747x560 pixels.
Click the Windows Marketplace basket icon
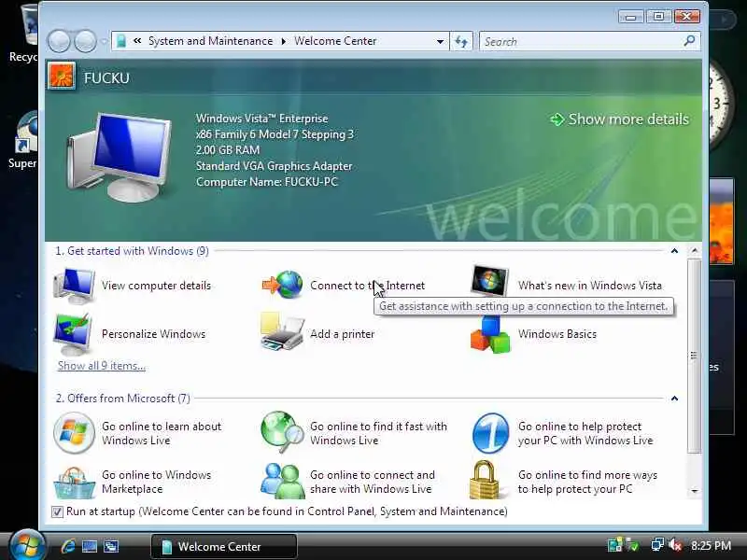click(x=75, y=483)
